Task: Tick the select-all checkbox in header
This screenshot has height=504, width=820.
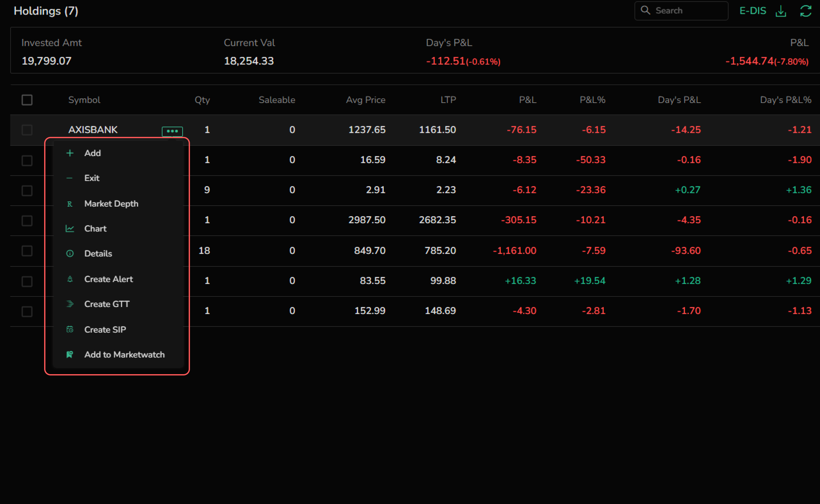Action: coord(27,100)
